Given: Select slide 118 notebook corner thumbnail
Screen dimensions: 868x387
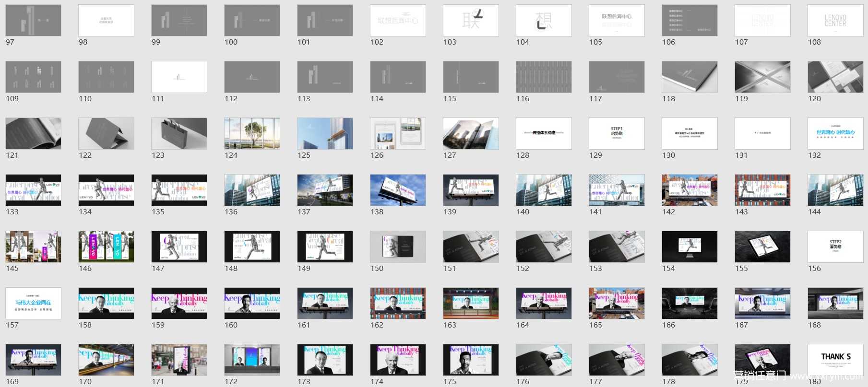Looking at the screenshot, I should [690, 77].
